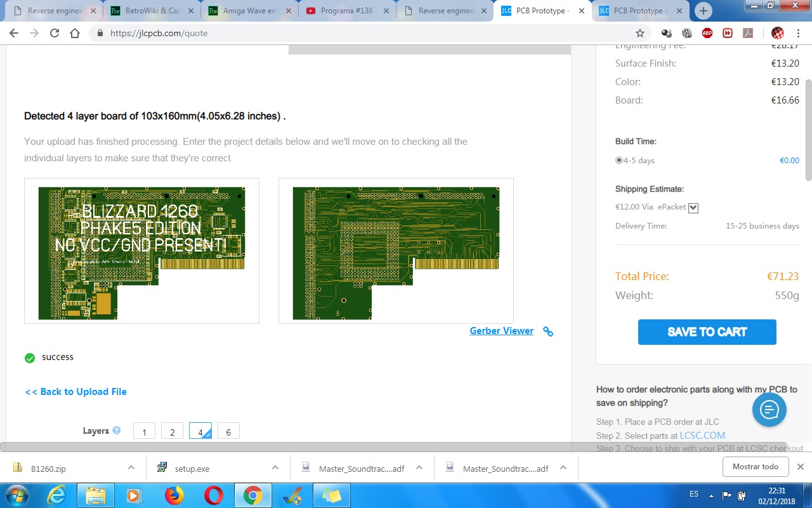Click the address bar URL
The height and width of the screenshot is (508, 812).
point(159,33)
